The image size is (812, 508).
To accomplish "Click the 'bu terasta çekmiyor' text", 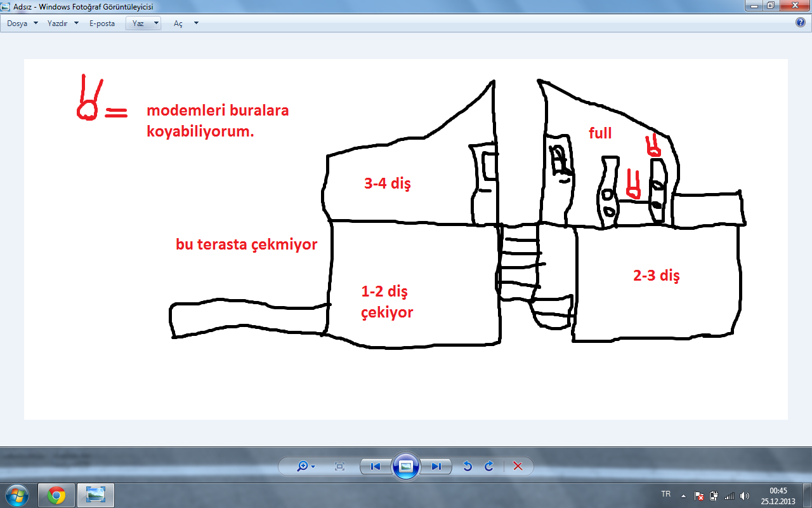I will 247,244.
